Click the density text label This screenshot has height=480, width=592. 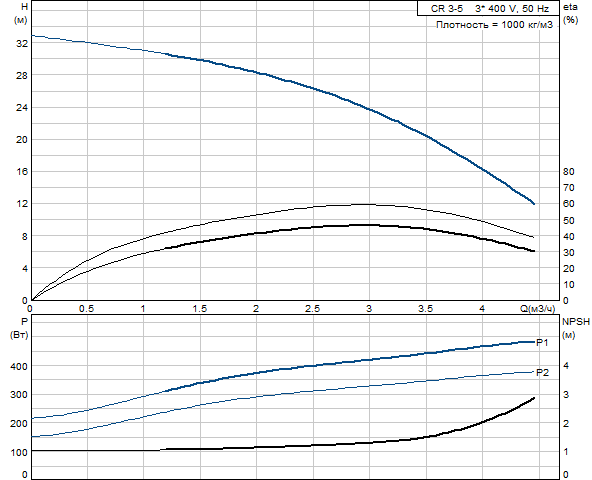(x=494, y=25)
